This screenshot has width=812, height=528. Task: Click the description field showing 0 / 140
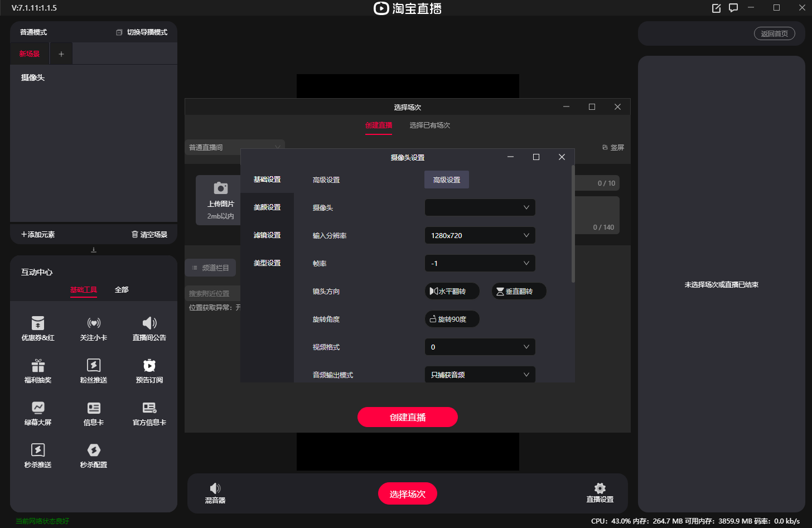tap(597, 215)
